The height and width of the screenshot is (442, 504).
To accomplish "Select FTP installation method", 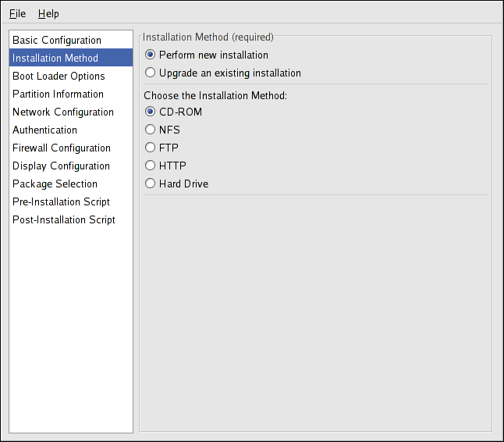I will tap(151, 148).
